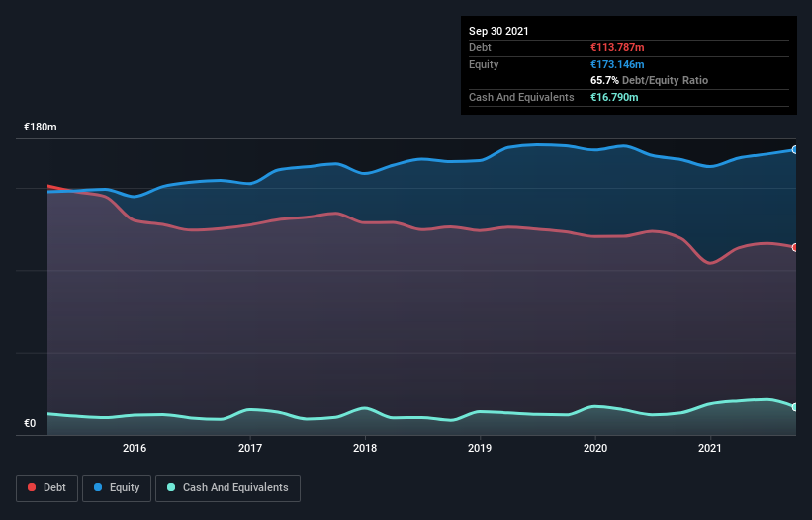Click the 2016 axis label

coord(135,448)
